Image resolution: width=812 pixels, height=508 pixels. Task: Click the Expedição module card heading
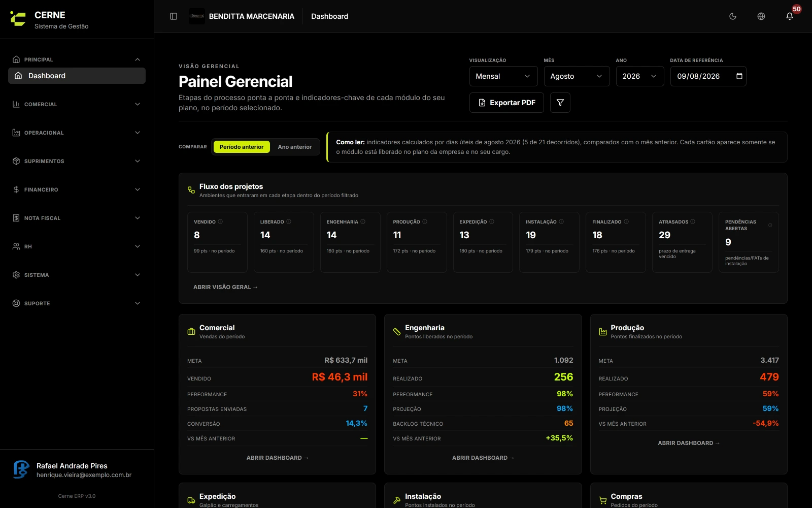(x=217, y=496)
